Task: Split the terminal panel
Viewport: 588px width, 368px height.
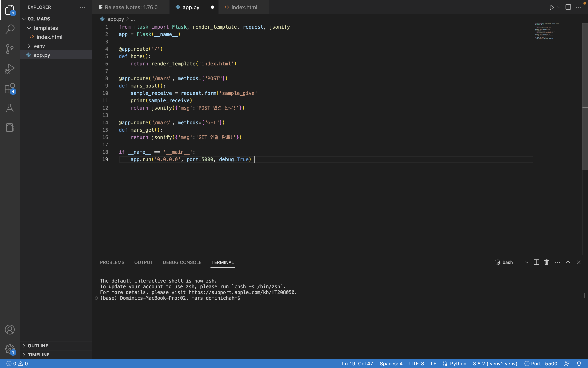Action: pyautogui.click(x=536, y=262)
